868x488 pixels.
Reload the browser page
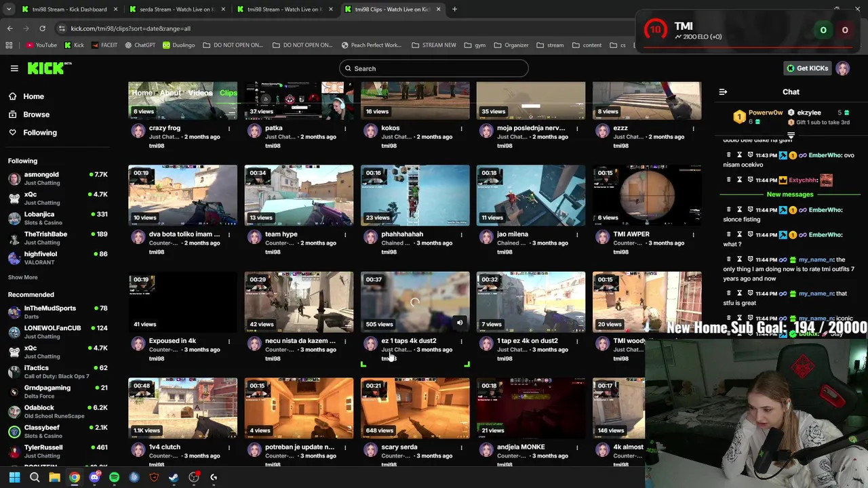point(42,28)
